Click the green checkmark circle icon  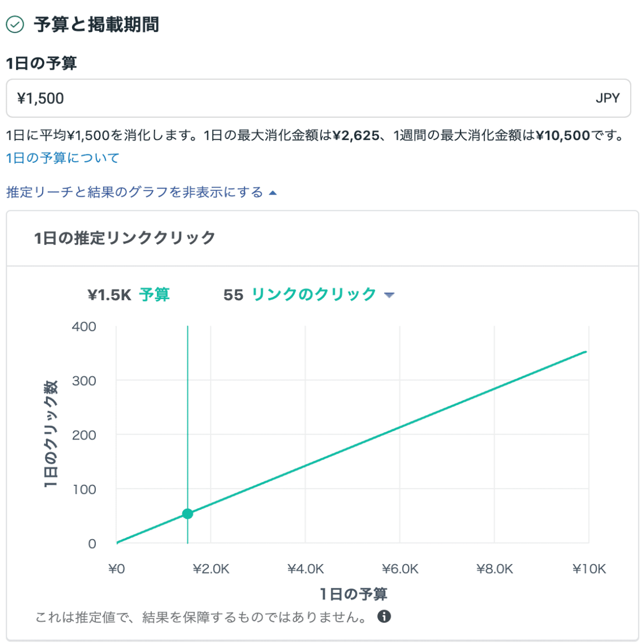(15, 24)
